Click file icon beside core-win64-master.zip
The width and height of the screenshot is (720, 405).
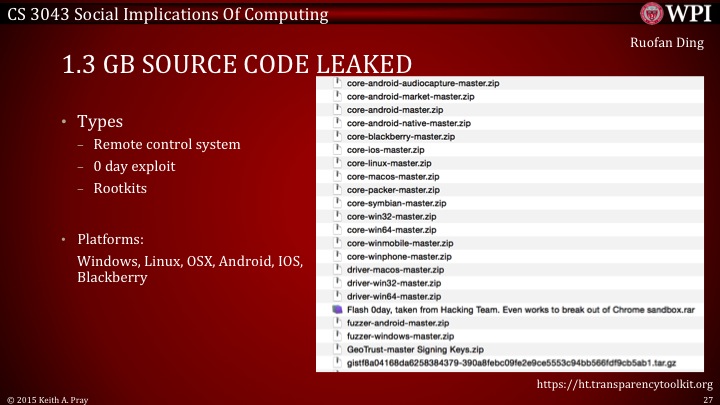pyautogui.click(x=338, y=229)
